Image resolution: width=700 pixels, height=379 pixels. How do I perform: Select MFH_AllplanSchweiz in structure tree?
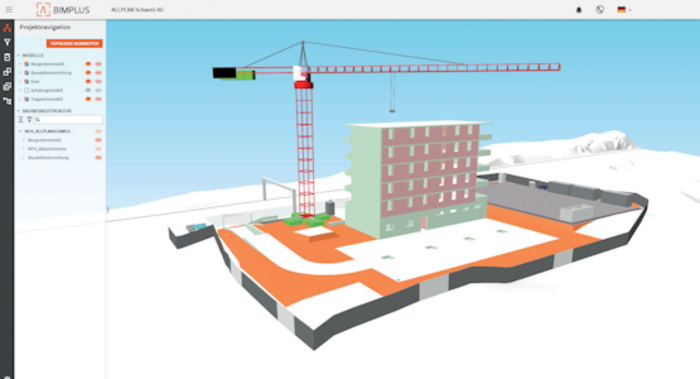tap(47, 149)
